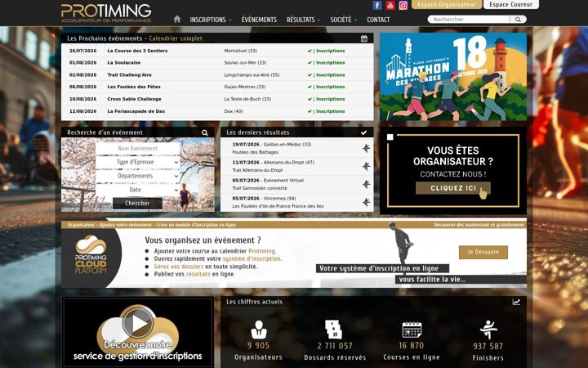Open the YouTube channel icon
588x368 pixels.
coord(390,5)
